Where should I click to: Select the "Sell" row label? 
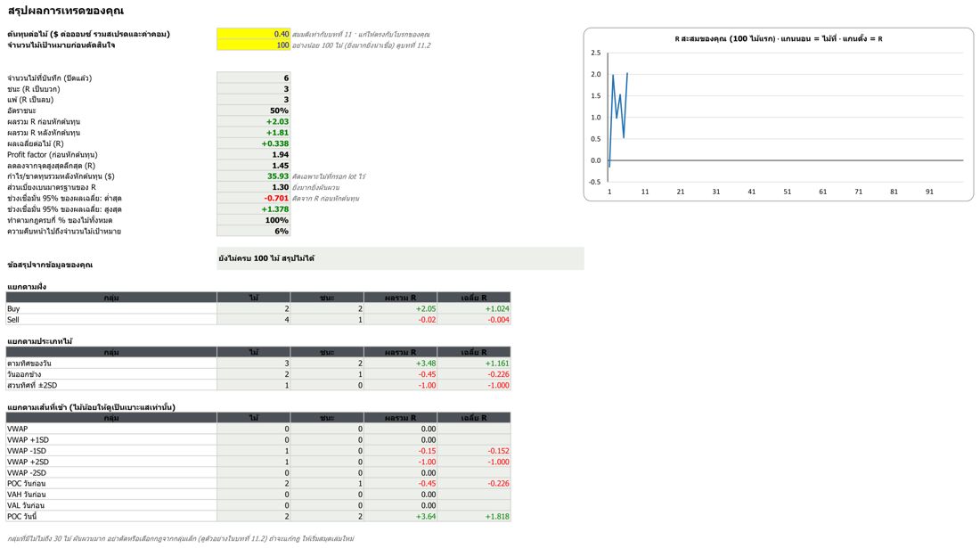pyautogui.click(x=111, y=319)
